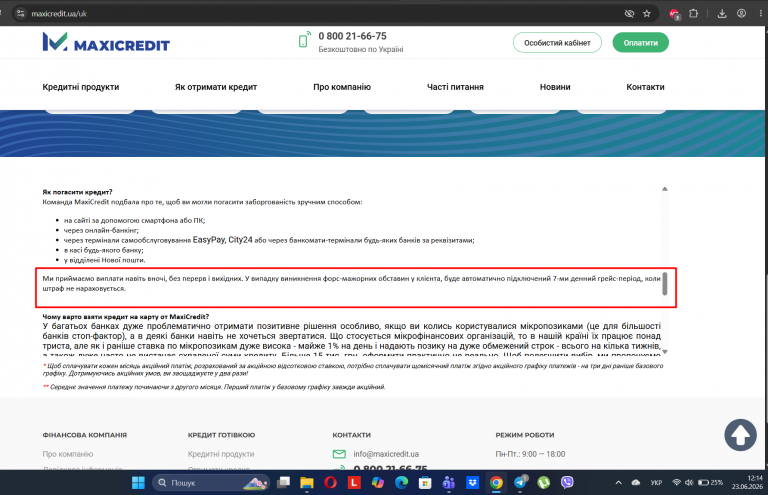Click the text box scroll-up arrow

[665, 189]
